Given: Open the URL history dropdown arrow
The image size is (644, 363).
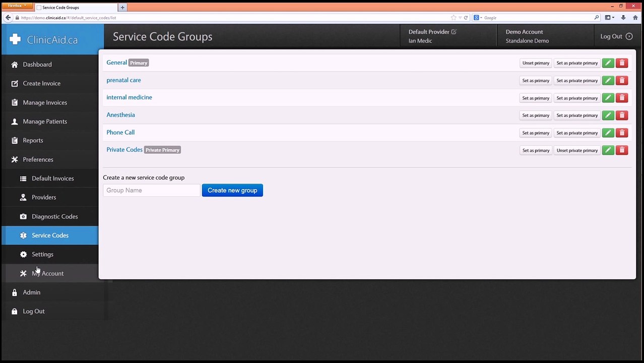Looking at the screenshot, I should [x=460, y=18].
